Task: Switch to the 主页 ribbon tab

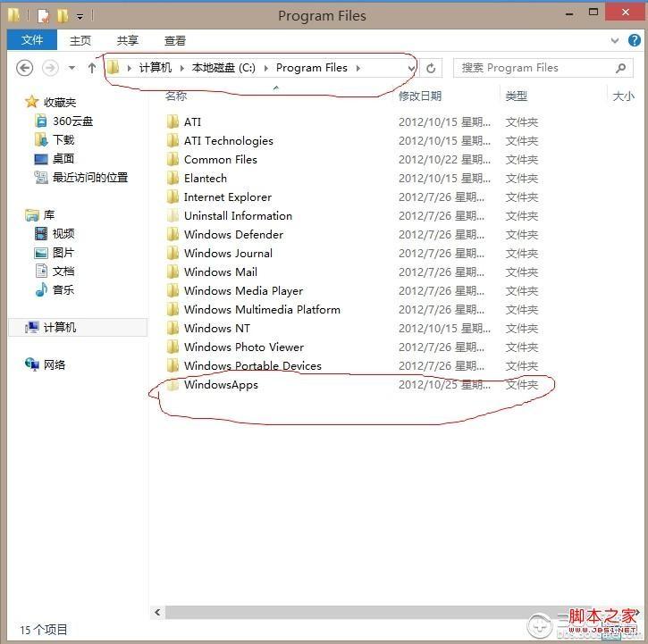Action: (80, 40)
